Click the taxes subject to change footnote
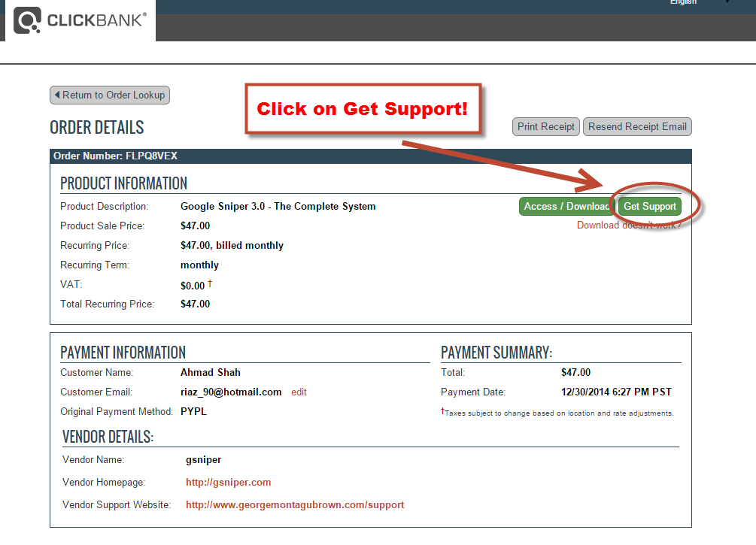 557,413
